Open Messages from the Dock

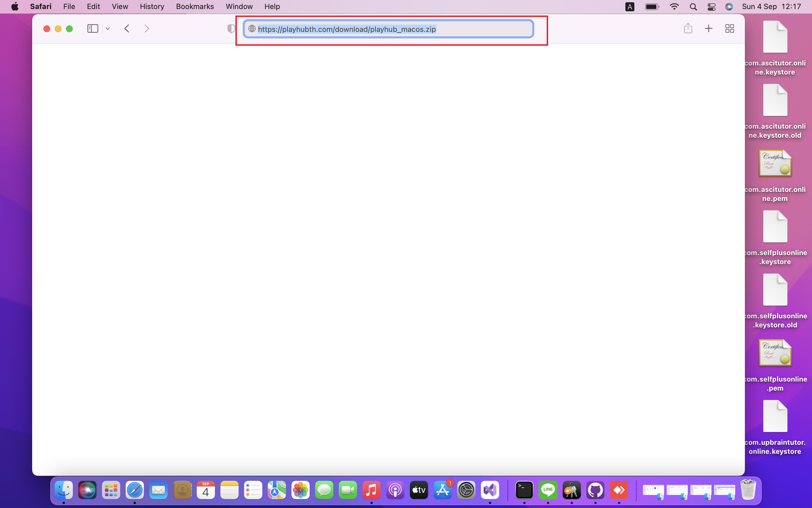pos(324,490)
